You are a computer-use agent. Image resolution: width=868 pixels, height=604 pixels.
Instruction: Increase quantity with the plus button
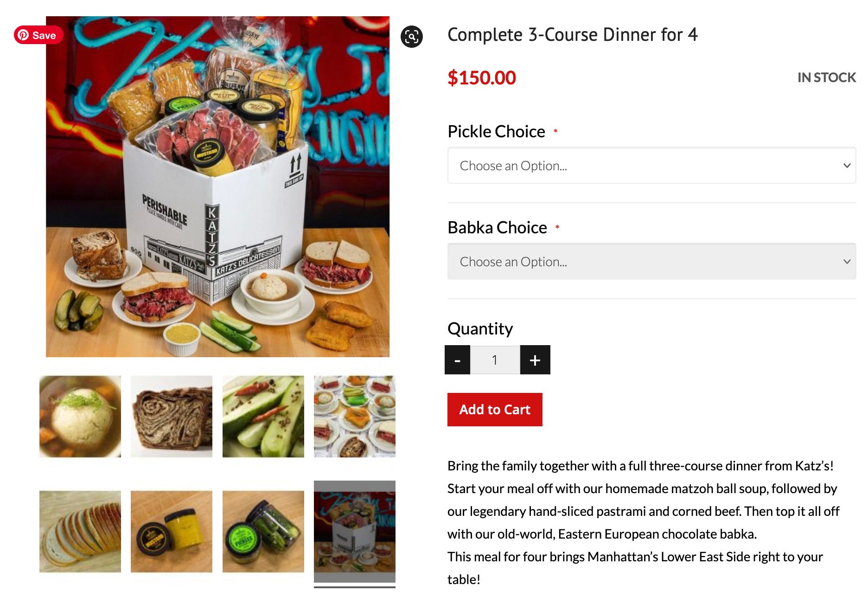(x=535, y=360)
